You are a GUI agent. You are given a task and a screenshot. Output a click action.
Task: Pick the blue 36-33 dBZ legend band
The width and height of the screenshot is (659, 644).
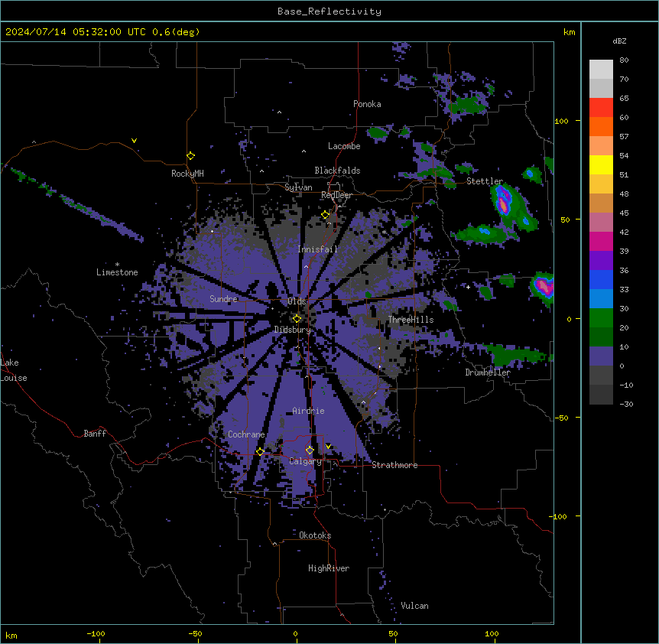click(x=601, y=279)
